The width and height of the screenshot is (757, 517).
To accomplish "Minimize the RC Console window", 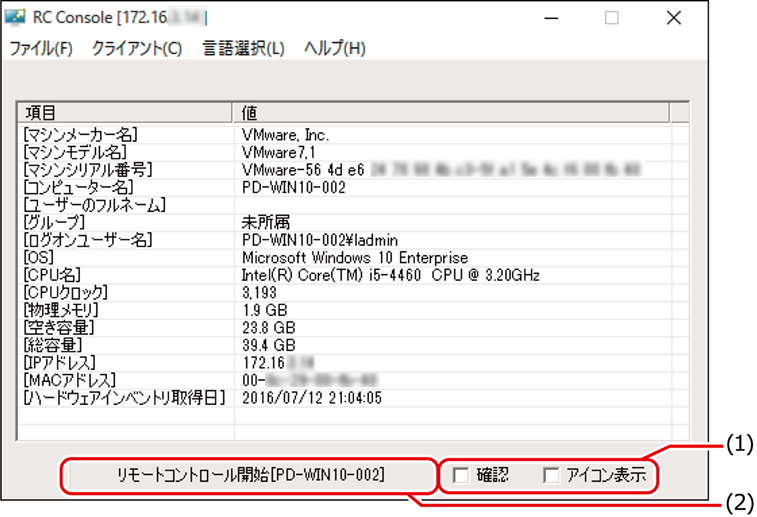I will [x=551, y=18].
